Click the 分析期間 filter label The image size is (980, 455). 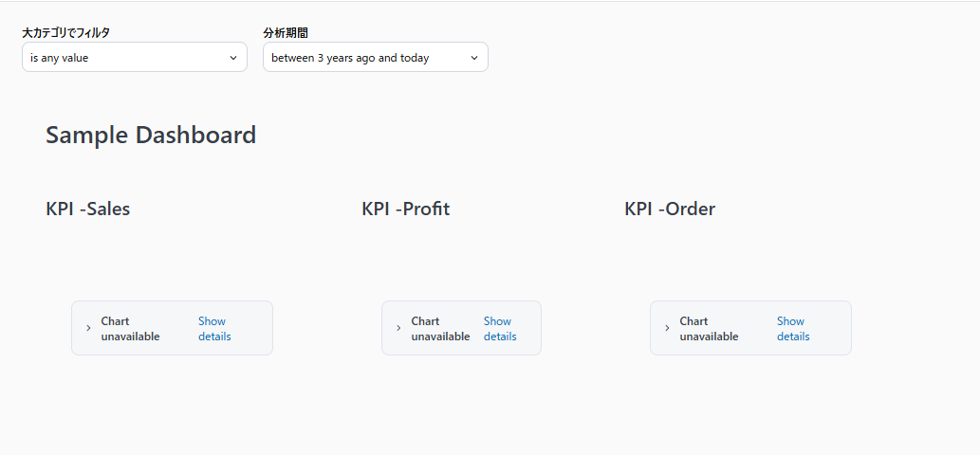tap(286, 33)
